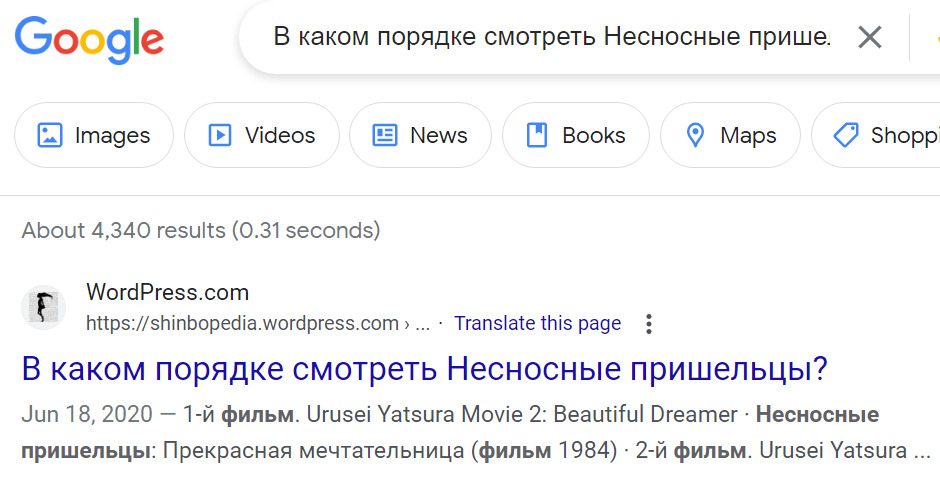Focus the search query input field

550,38
